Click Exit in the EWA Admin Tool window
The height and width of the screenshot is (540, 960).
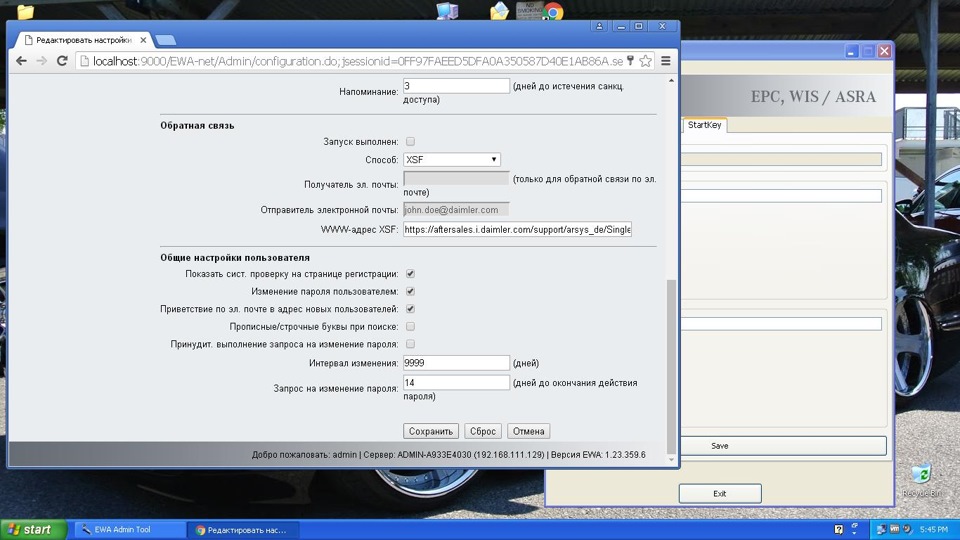(x=720, y=493)
